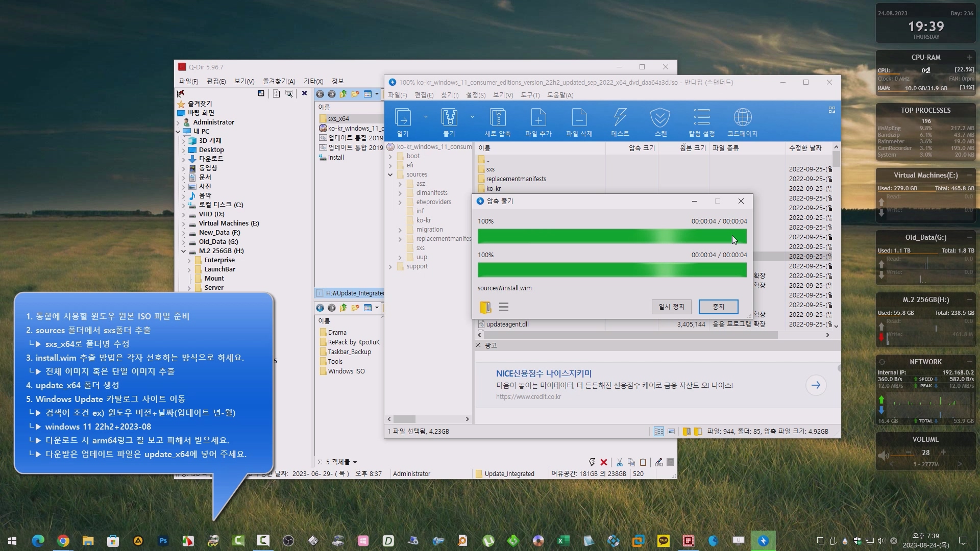The height and width of the screenshot is (551, 980).
Task: Close the Q-Dir tree panel with X icon
Action: pyautogui.click(x=305, y=93)
